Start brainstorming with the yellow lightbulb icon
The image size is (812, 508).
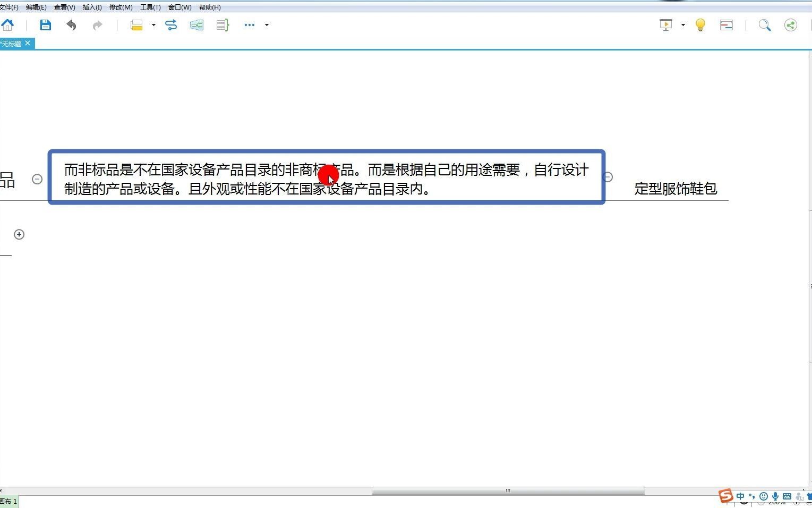pyautogui.click(x=700, y=25)
